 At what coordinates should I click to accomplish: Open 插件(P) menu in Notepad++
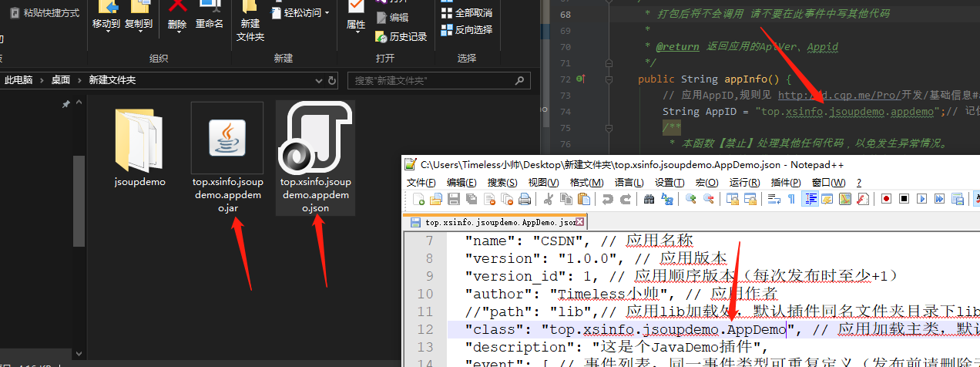(786, 183)
